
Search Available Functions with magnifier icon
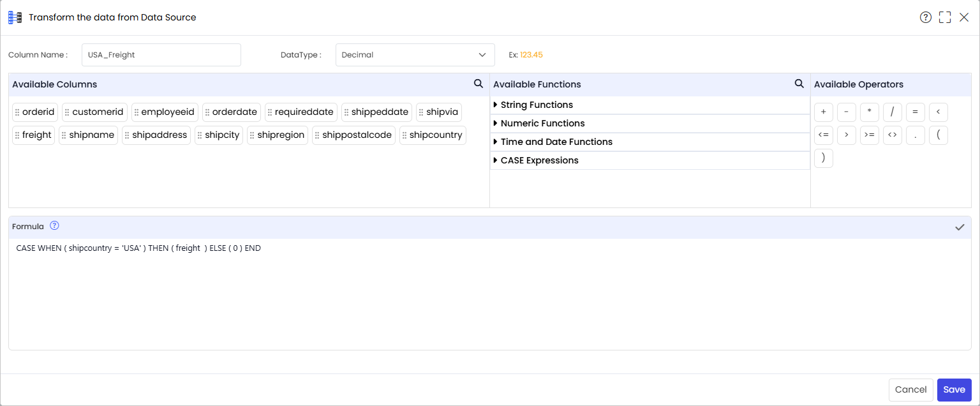[799, 84]
